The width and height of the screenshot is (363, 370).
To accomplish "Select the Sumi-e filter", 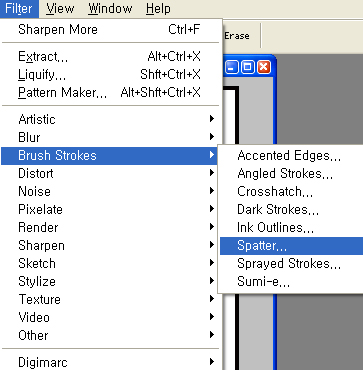I will click(291, 282).
